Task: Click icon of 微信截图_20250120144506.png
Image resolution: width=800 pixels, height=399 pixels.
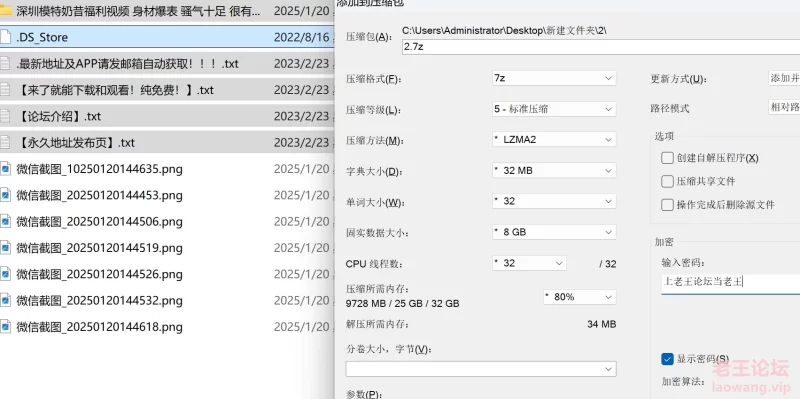Action: click(5, 222)
